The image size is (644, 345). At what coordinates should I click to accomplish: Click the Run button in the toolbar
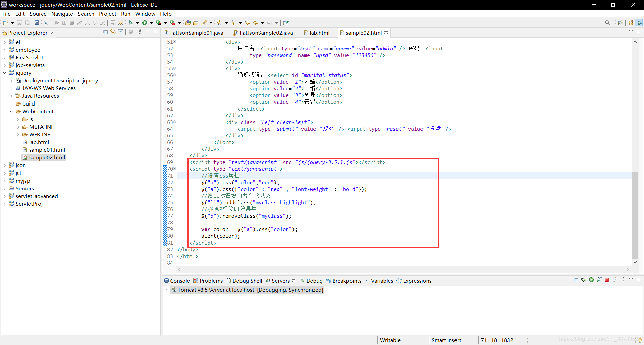coord(145,22)
